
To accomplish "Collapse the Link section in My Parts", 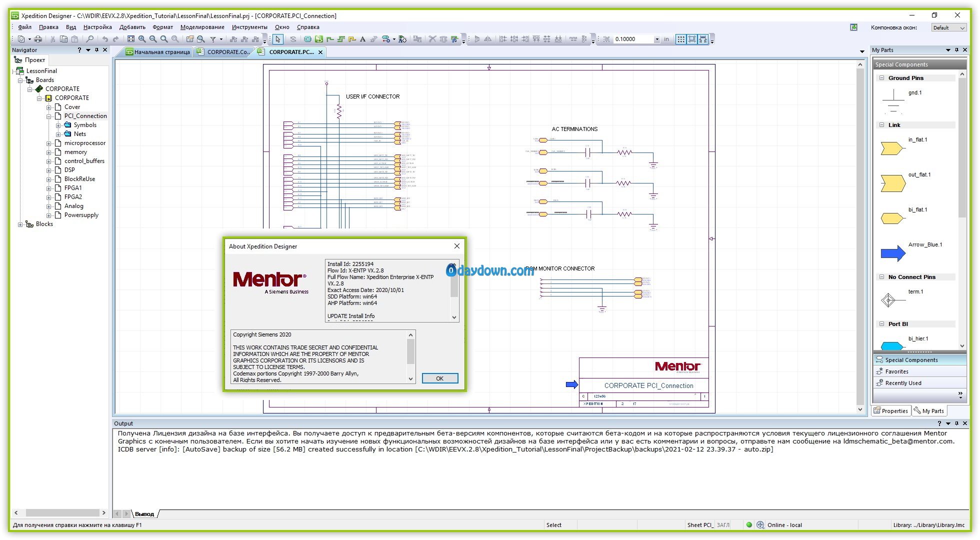I will (882, 125).
